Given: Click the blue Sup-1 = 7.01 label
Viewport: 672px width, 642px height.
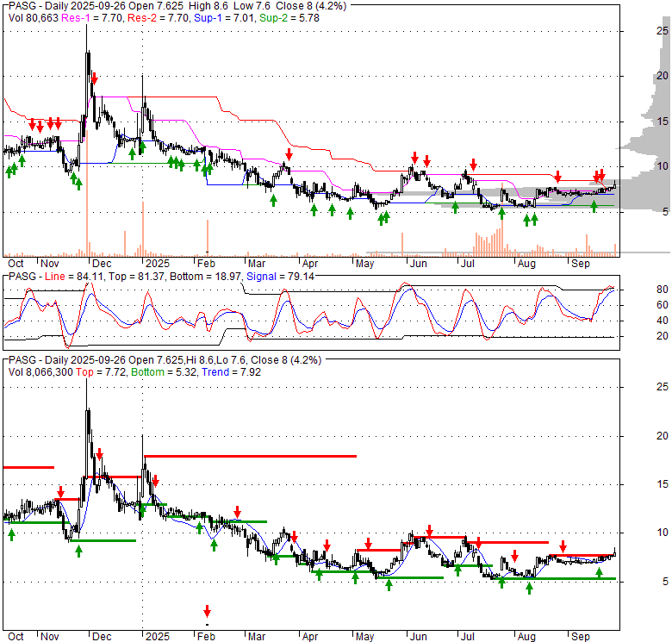Looking at the screenshot, I should (225, 18).
